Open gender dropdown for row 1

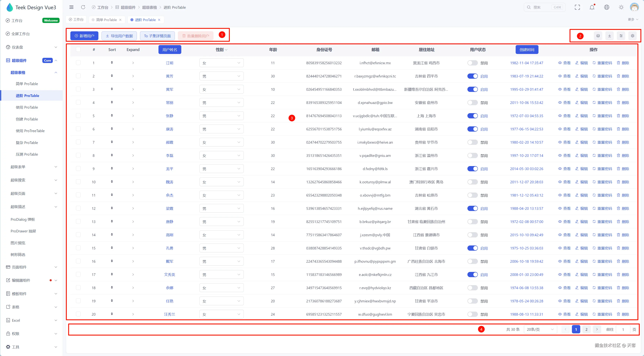(x=221, y=63)
